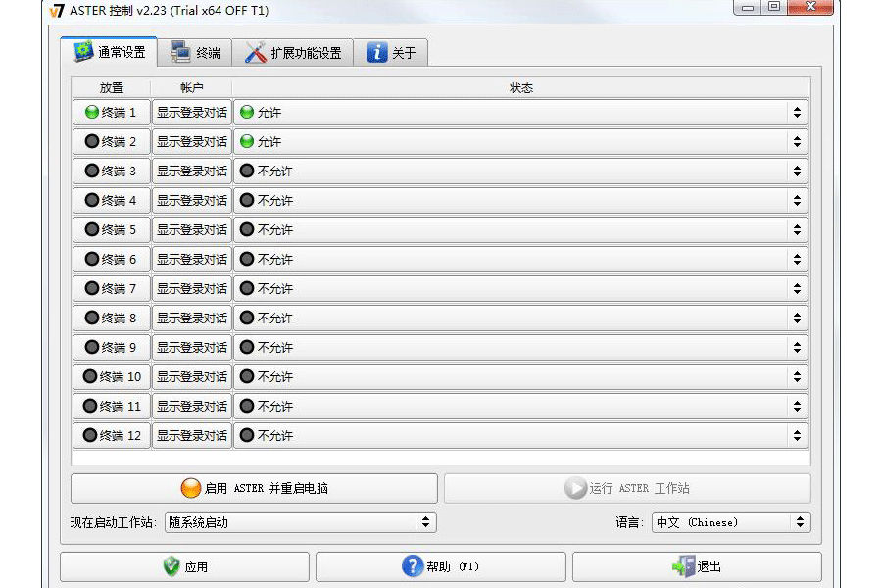
Task: Click 启用 ASTER 并重启电脑 button
Action: click(254, 488)
